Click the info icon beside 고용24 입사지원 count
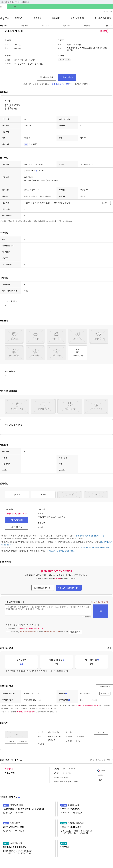 click(x=98, y=659)
